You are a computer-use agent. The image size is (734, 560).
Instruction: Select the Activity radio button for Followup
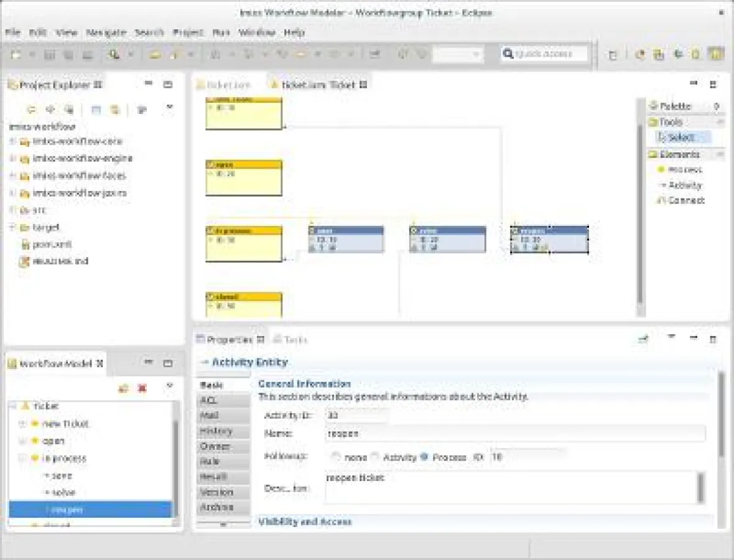coord(376,457)
